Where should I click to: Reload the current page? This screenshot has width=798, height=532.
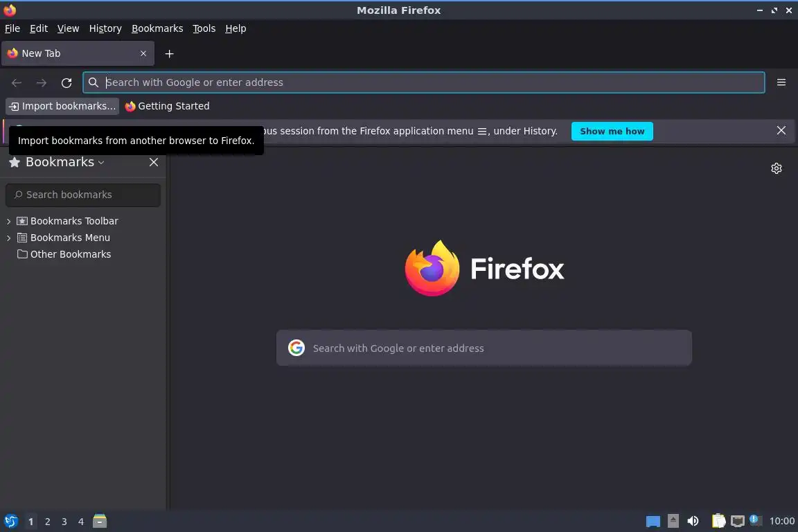[x=66, y=82]
